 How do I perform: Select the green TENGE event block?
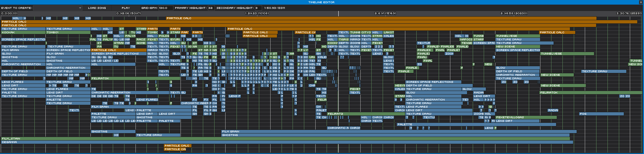point(467,43)
